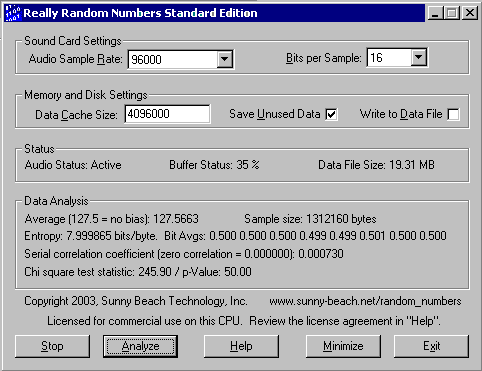Screen dimensions: 482x371
Task: Minimize the window from the title bar
Action: (435, 13)
